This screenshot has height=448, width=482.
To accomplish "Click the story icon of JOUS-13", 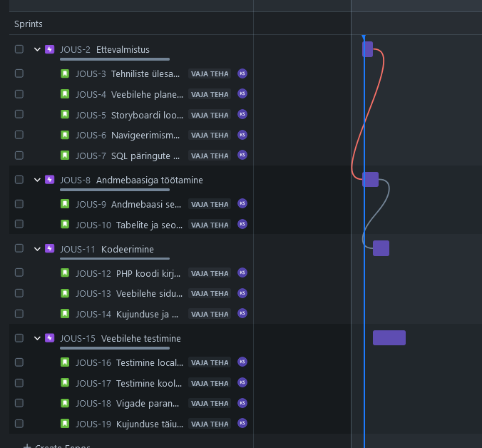I will pos(65,293).
